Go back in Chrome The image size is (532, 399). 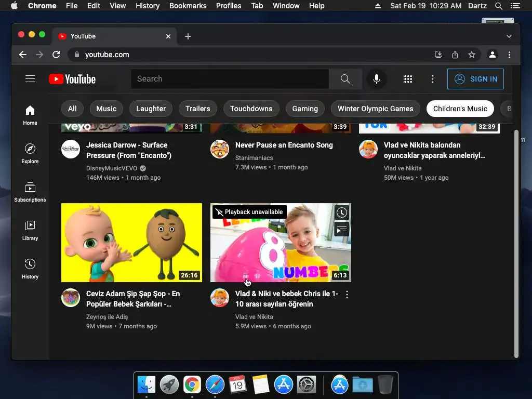click(x=23, y=55)
